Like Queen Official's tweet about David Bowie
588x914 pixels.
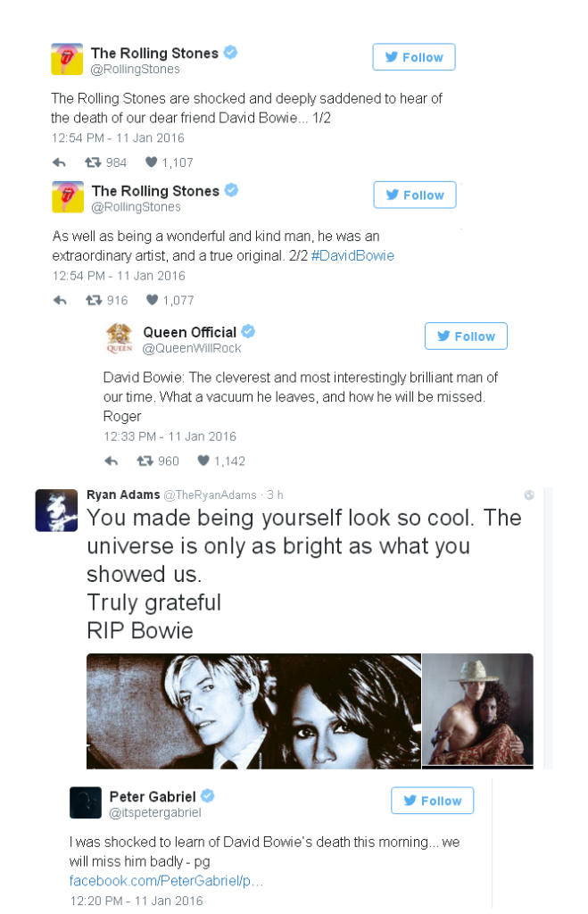(206, 461)
